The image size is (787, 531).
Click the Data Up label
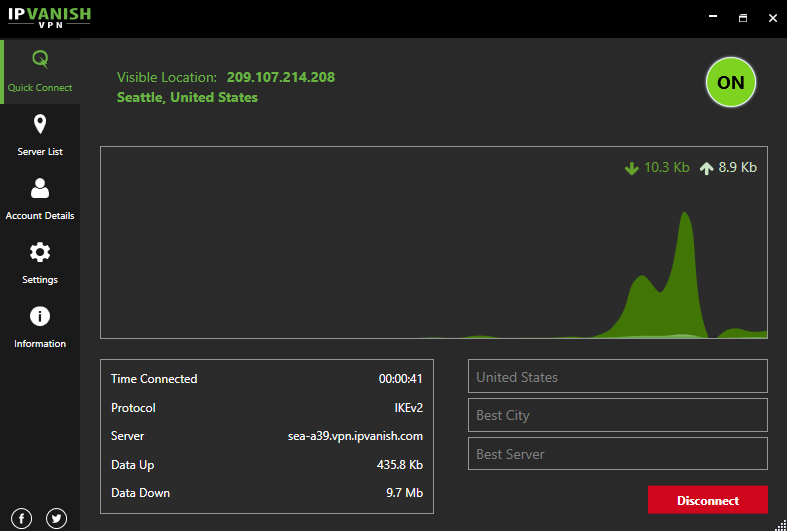click(x=133, y=465)
